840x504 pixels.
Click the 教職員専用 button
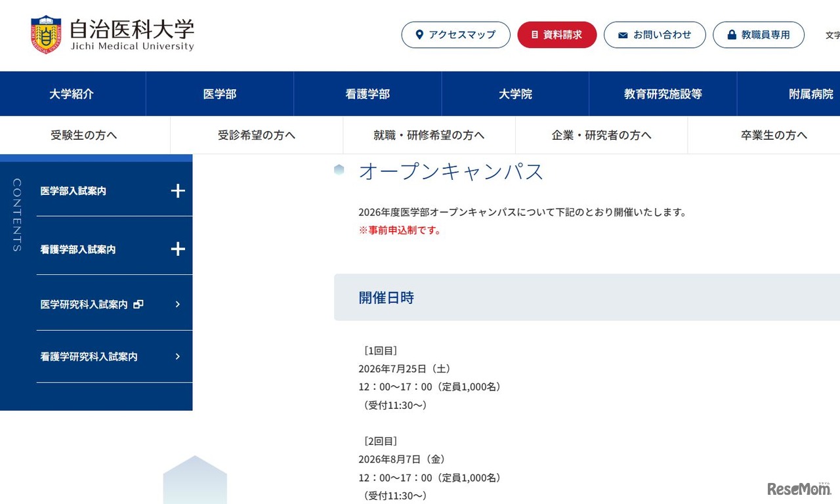[759, 35]
